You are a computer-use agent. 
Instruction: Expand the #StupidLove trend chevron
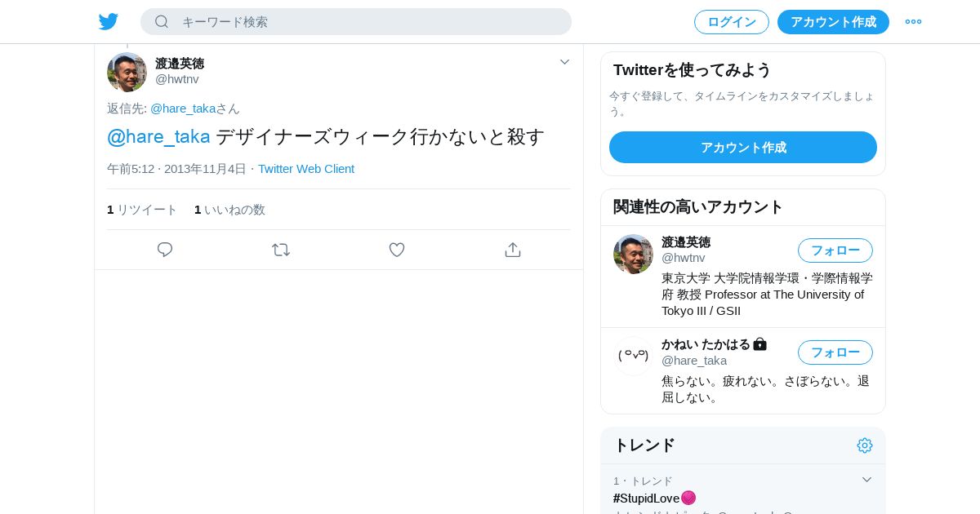[866, 480]
